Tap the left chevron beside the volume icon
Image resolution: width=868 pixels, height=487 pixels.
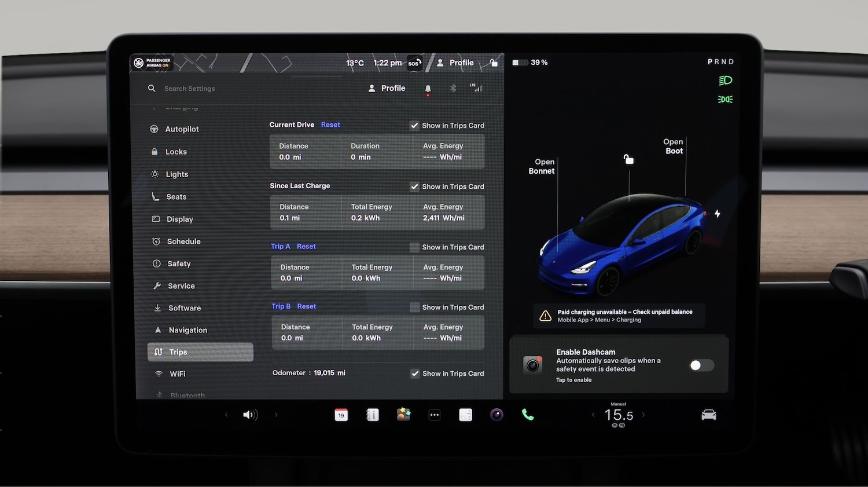point(226,415)
